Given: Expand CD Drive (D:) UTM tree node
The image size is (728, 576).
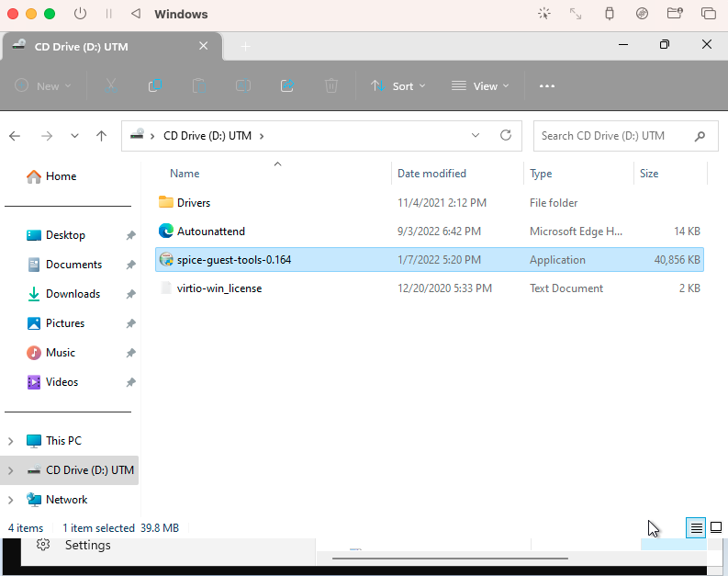Looking at the screenshot, I should pyautogui.click(x=11, y=470).
